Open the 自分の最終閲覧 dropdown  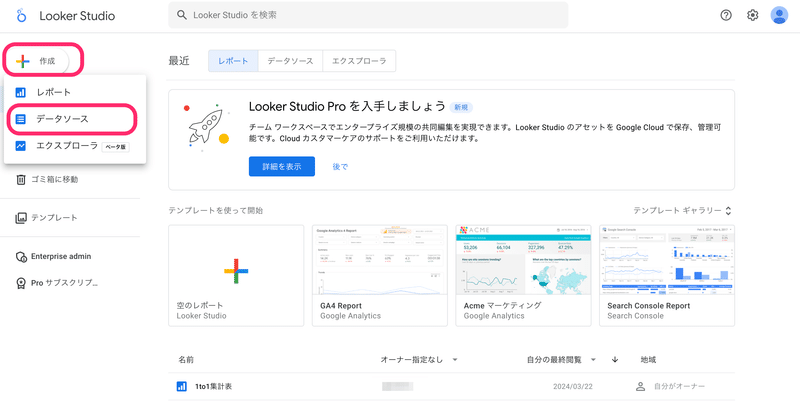pyautogui.click(x=561, y=360)
